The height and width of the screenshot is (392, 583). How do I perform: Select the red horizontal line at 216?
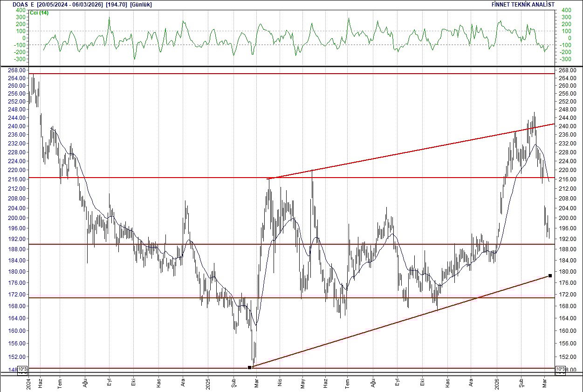[x=186, y=178]
